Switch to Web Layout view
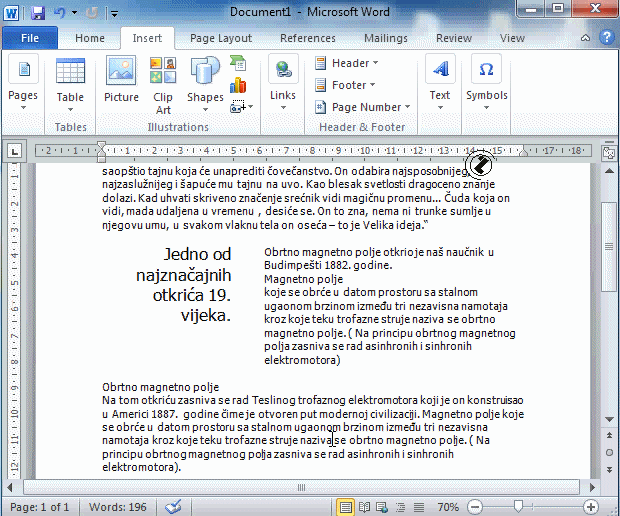Viewport: 620px width, 516px height. pos(382,507)
